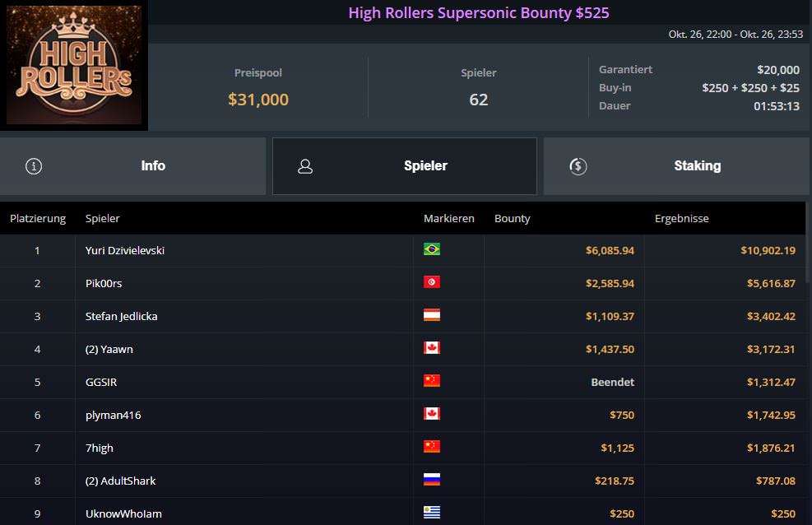Viewport: 812px width, 525px height.
Task: Open the Info tab
Action: coord(153,166)
